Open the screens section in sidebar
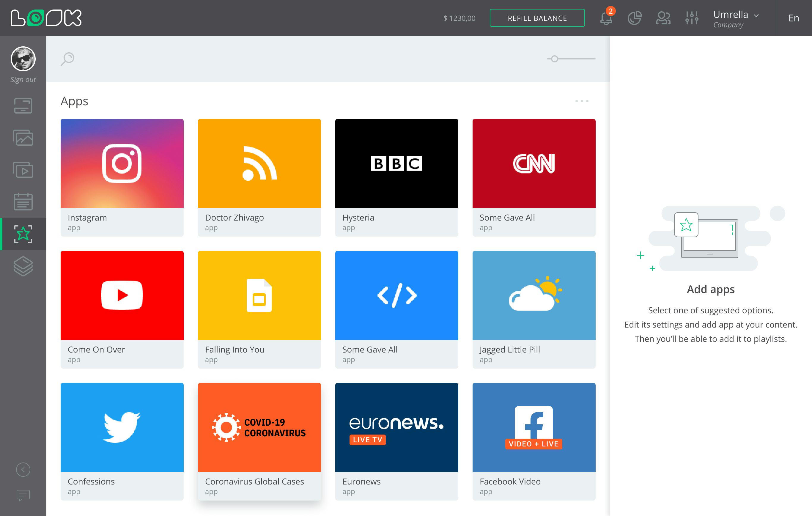The width and height of the screenshot is (812, 516). click(x=23, y=106)
